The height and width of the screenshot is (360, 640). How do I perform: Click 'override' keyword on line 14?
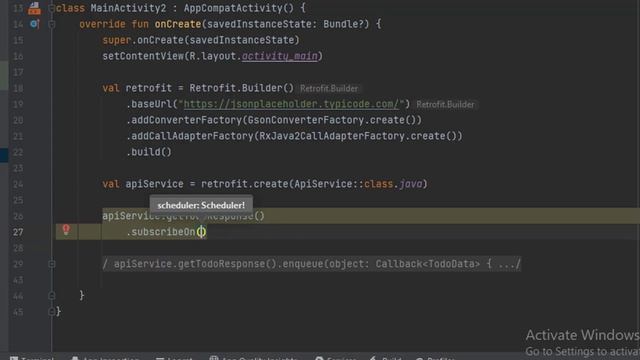102,24
